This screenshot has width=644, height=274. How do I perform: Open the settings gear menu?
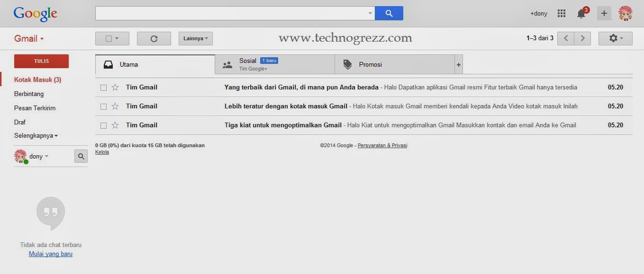click(616, 38)
